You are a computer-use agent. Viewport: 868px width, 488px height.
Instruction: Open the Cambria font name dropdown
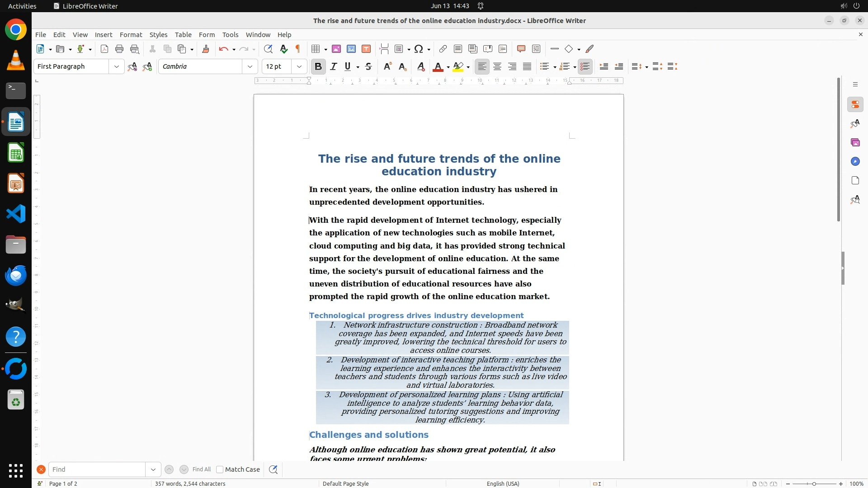(x=250, y=66)
